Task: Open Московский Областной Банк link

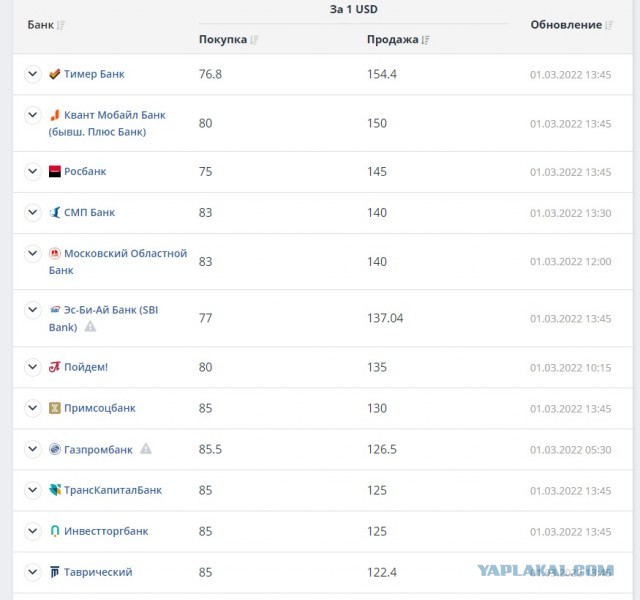Action: coord(118,262)
